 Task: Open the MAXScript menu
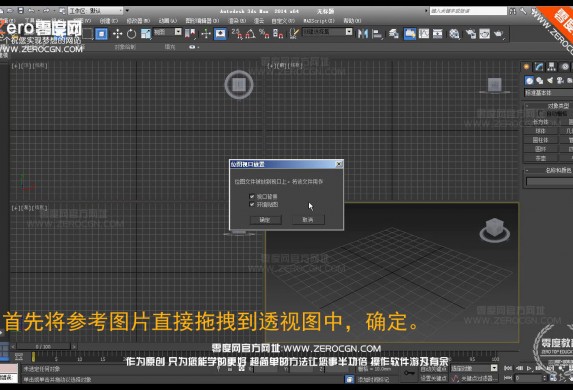tap(319, 21)
